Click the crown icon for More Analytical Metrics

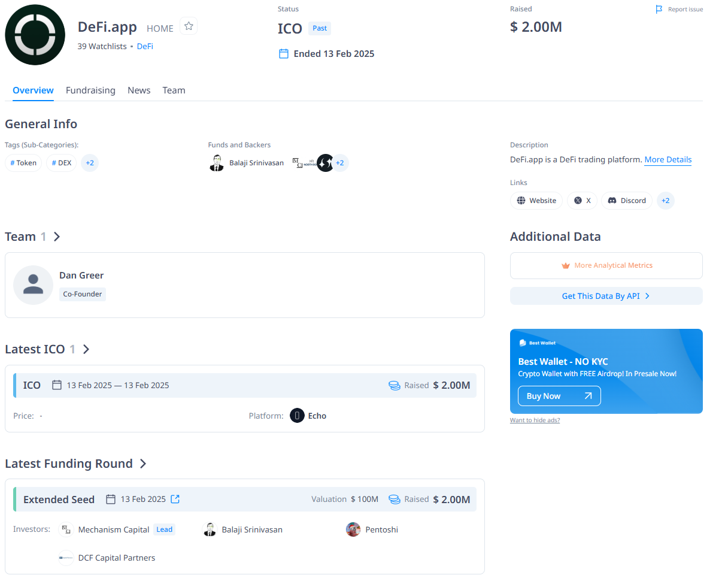point(566,265)
